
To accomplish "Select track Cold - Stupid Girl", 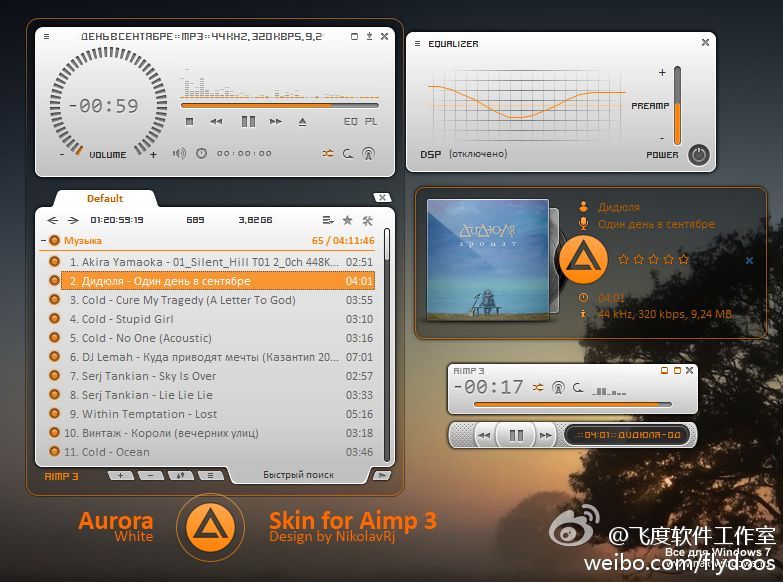I will (x=218, y=319).
